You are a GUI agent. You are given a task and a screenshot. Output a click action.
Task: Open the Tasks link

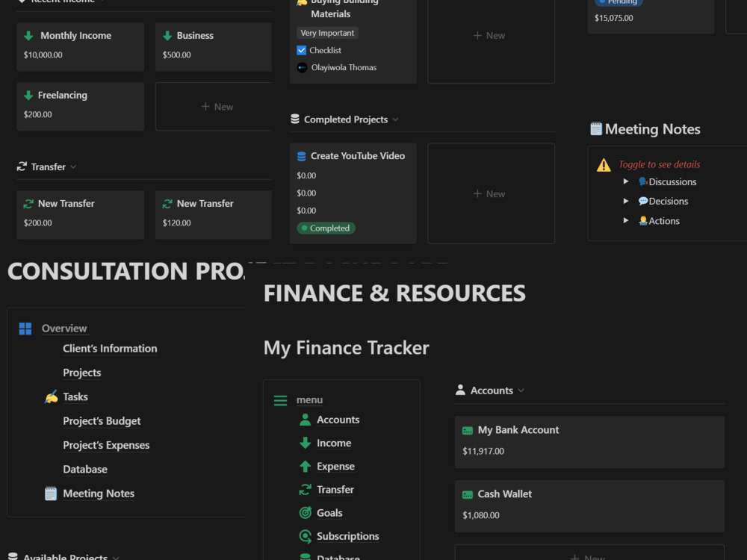point(75,396)
